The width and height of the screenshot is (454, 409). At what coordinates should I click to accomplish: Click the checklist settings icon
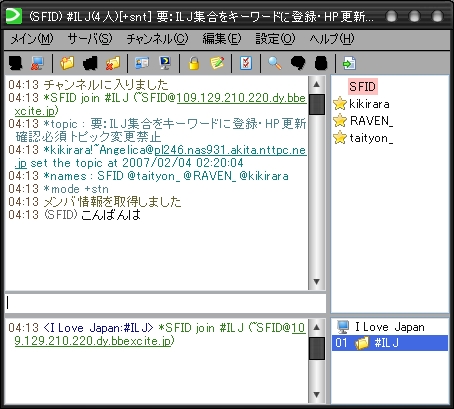click(x=246, y=63)
